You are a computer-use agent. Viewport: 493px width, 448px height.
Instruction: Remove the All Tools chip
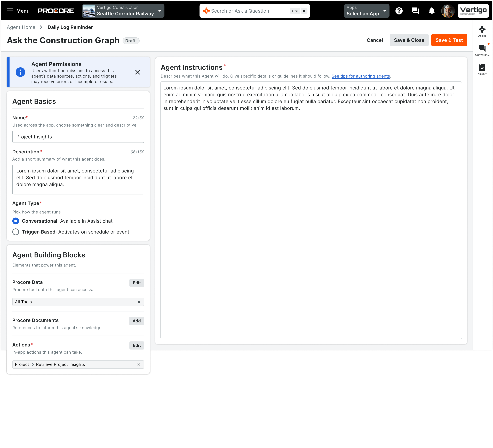[x=139, y=302]
